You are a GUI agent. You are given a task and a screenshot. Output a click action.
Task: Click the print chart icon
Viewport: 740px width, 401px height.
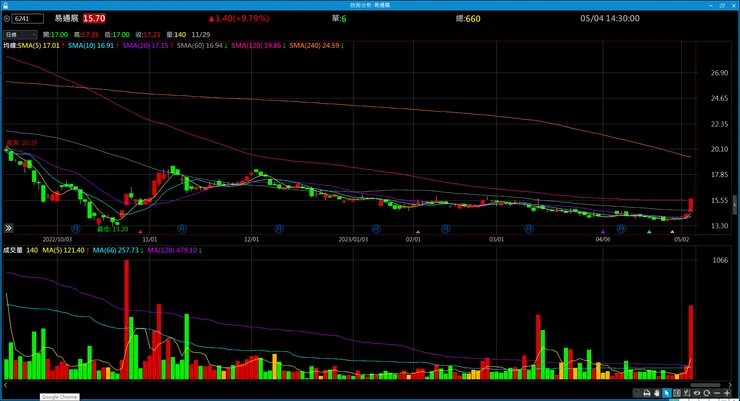(647, 393)
